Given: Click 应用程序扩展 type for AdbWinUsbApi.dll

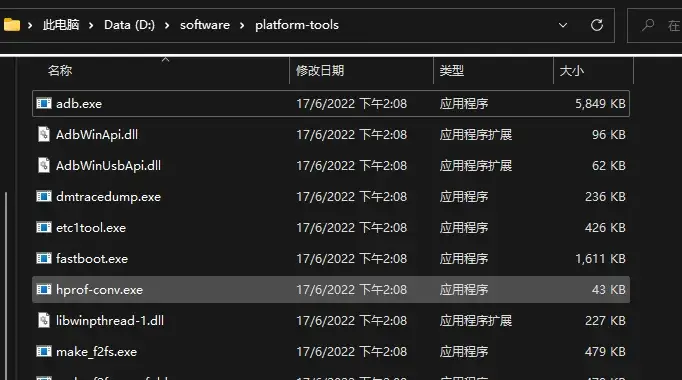Looking at the screenshot, I should point(475,166).
